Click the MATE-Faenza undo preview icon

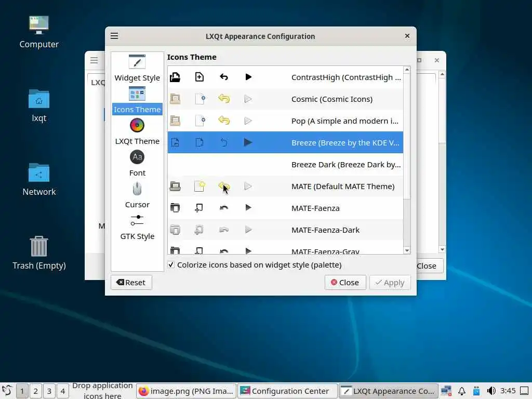tap(224, 208)
